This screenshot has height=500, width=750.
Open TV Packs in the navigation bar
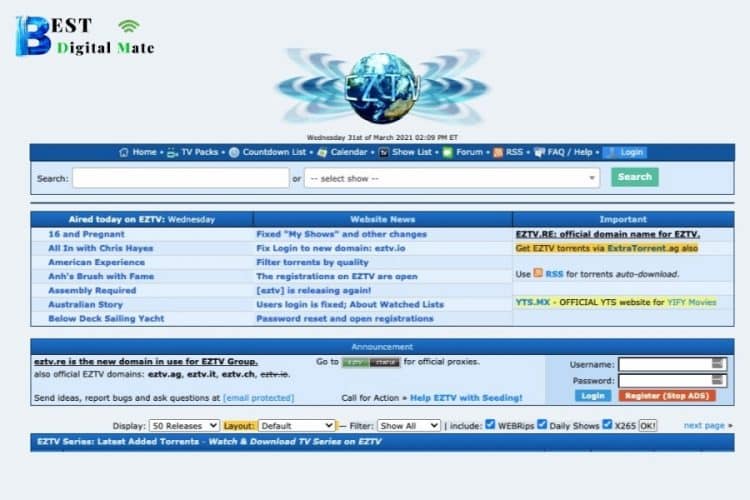coord(199,152)
